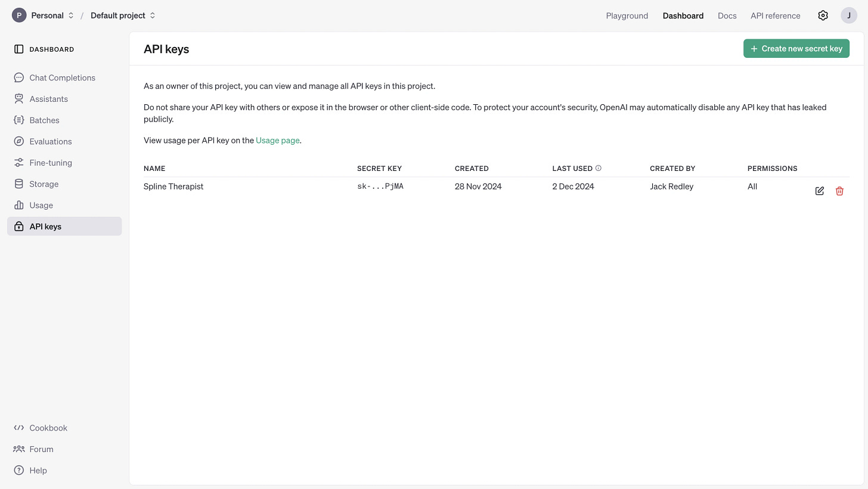This screenshot has width=868, height=489.
Task: Click the Batches braces icon
Action: click(x=19, y=120)
